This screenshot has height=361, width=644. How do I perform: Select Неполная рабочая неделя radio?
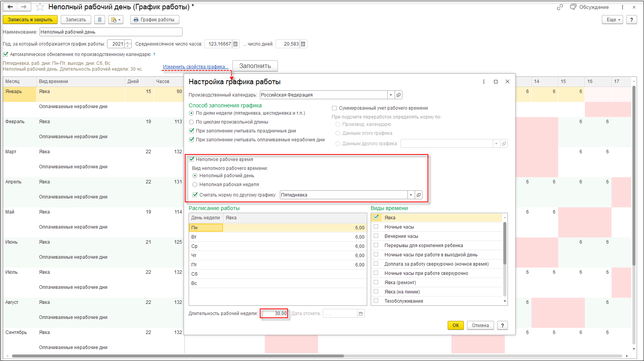[x=195, y=185]
